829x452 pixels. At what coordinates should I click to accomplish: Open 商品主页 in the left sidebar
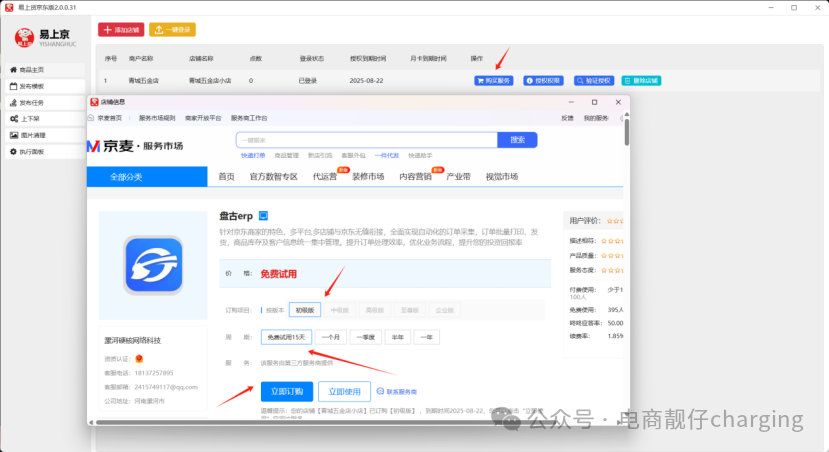click(45, 70)
